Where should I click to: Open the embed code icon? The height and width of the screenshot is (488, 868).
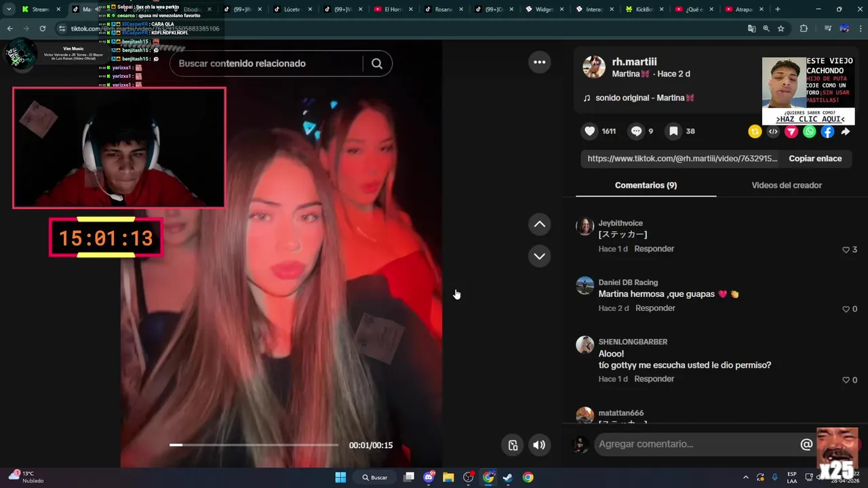click(x=773, y=131)
